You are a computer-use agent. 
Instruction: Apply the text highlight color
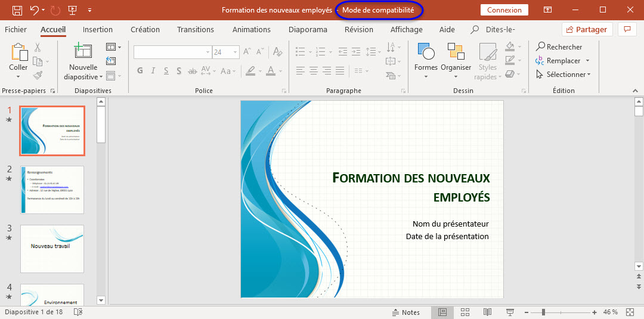point(250,70)
